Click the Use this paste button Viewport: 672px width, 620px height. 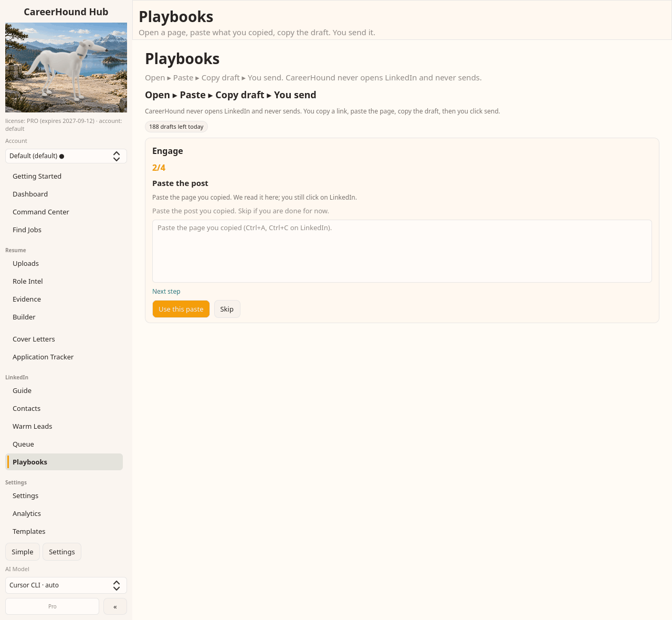181,309
